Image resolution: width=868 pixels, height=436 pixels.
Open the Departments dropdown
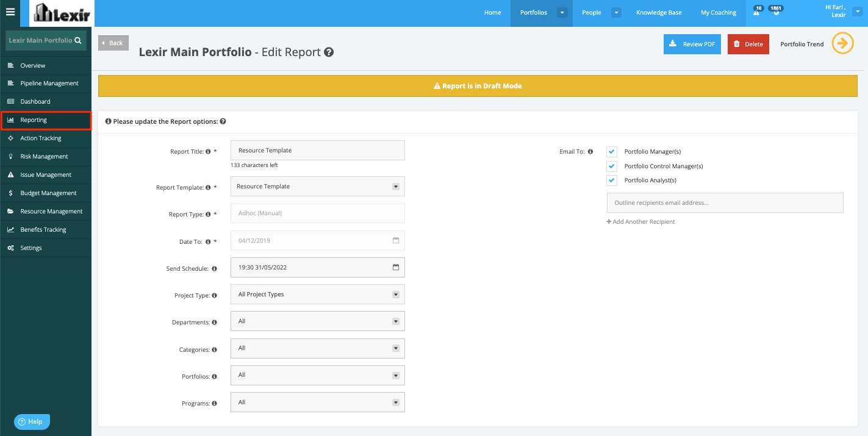[x=318, y=321]
